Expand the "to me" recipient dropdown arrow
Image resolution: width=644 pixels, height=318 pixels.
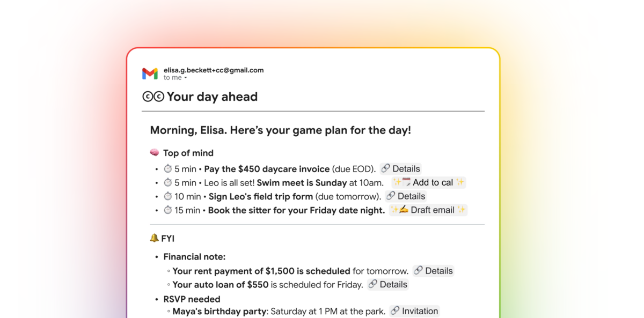click(186, 78)
